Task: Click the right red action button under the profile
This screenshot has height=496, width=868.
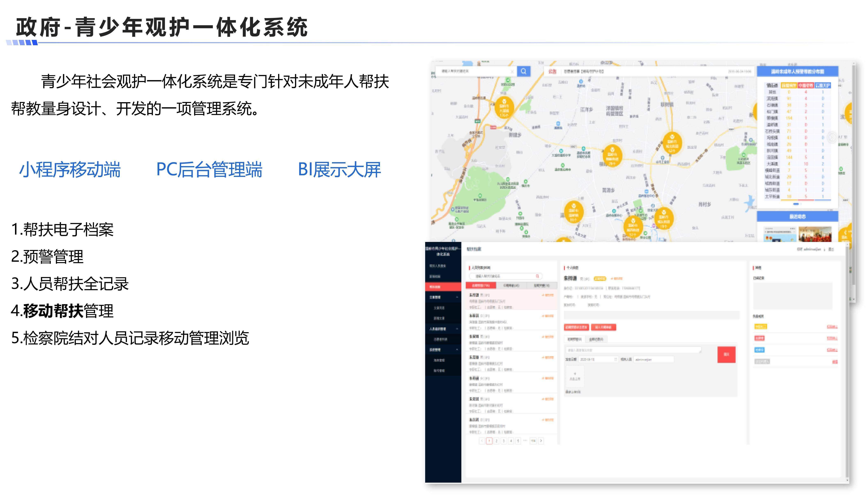Action: (603, 327)
